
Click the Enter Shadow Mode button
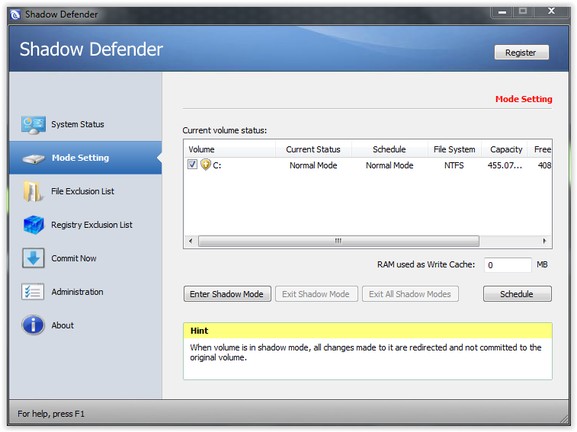click(227, 294)
